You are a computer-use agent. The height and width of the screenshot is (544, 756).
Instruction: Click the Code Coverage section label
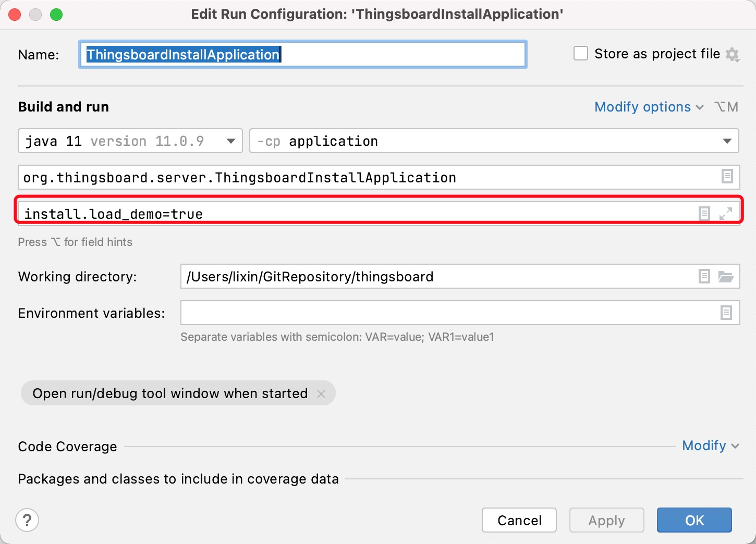[x=67, y=447]
